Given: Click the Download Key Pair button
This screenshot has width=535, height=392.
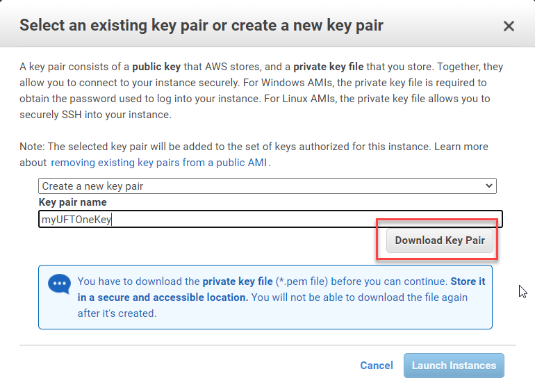Looking at the screenshot, I should [439, 240].
